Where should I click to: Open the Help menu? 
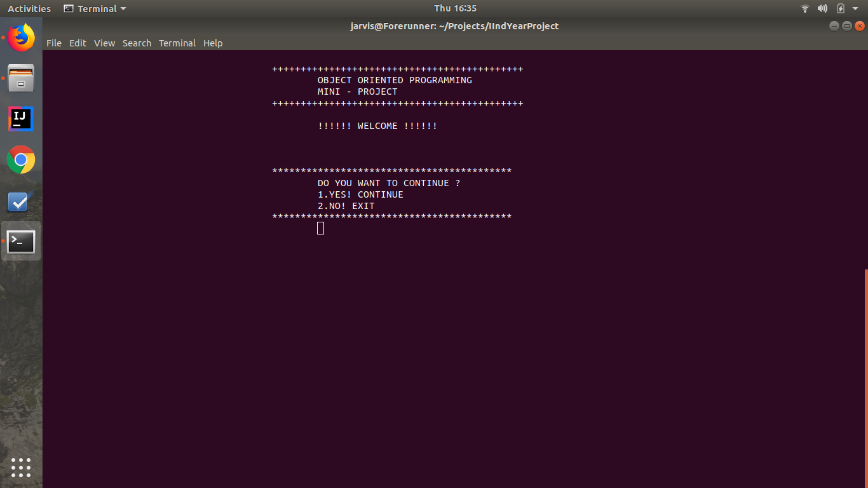tap(213, 43)
